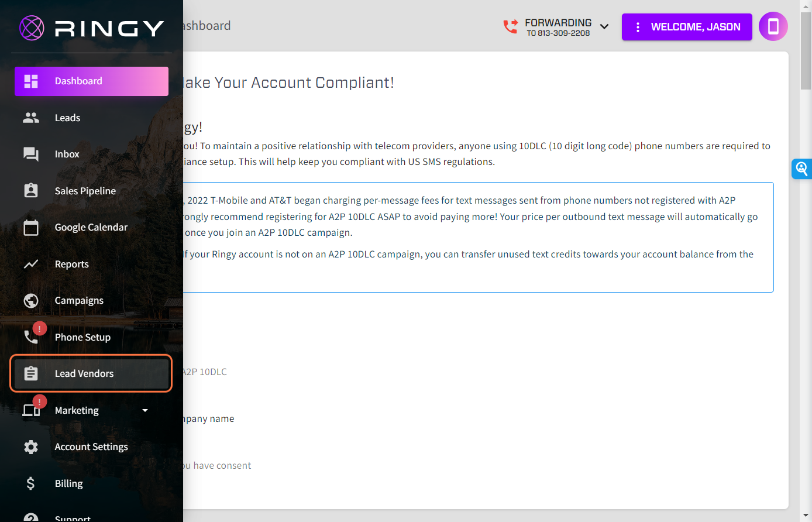Click the vertical page scrollbar thumb
Screen dimensions: 812x522
(806, 51)
